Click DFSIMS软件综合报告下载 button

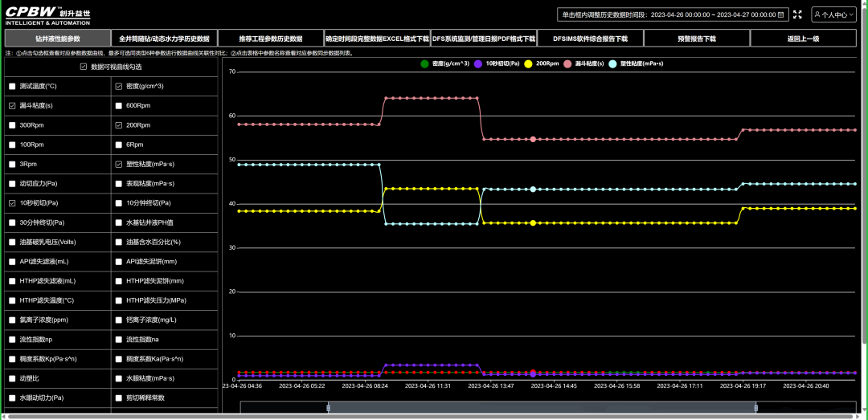pyautogui.click(x=590, y=39)
